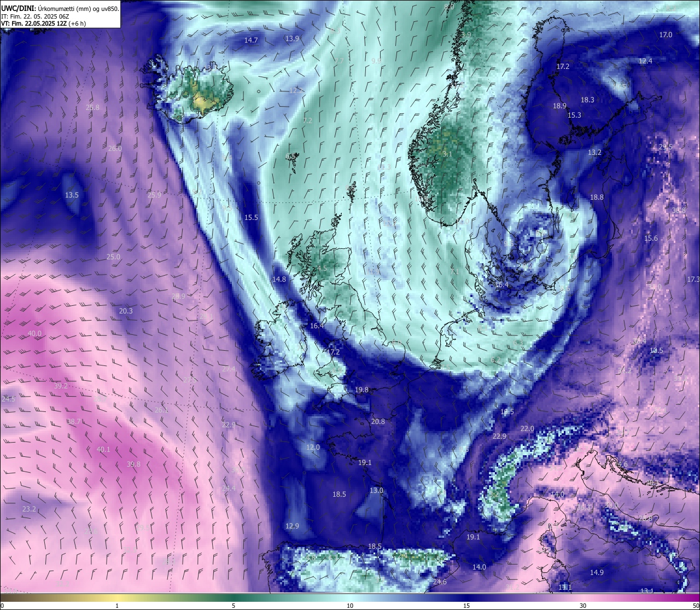The width and height of the screenshot is (700, 610).
Task: Click the 15.5 value label
Action: (x=251, y=218)
